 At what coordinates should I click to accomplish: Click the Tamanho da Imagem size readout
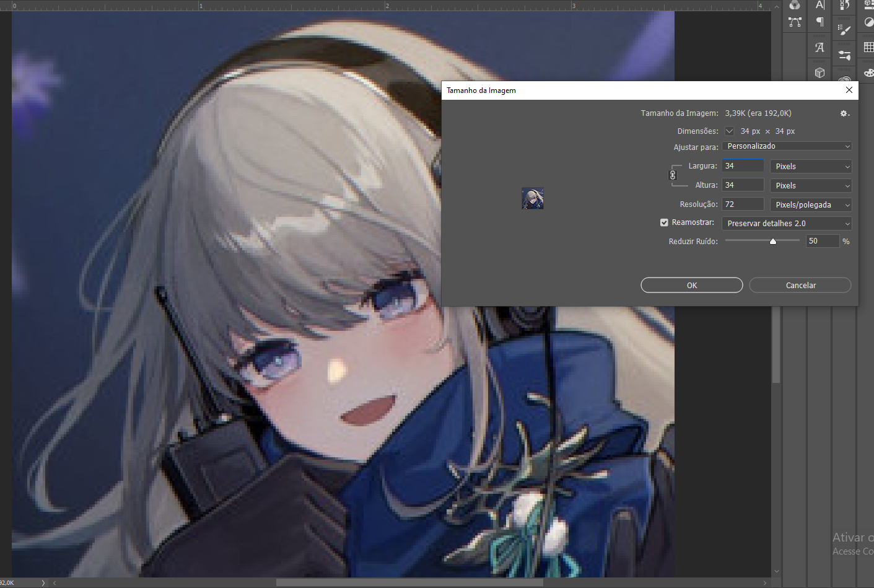click(758, 113)
